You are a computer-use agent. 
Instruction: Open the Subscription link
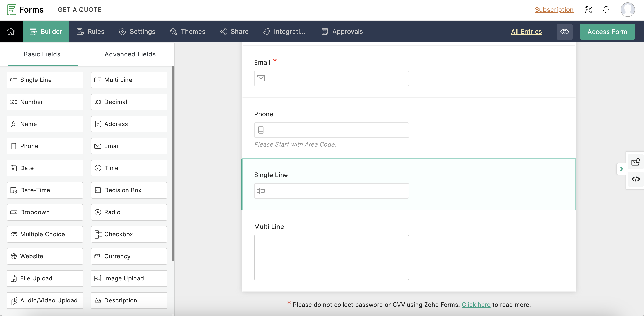pos(554,10)
